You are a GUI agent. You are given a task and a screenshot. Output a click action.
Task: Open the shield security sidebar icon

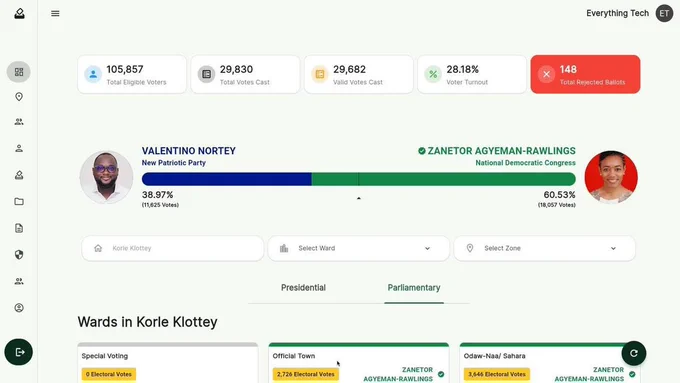coord(19,255)
